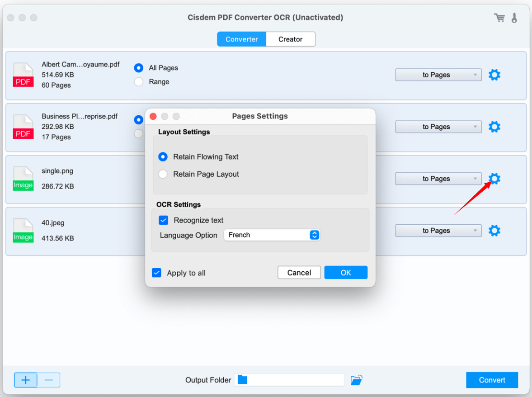Click the Convert button

[492, 380]
